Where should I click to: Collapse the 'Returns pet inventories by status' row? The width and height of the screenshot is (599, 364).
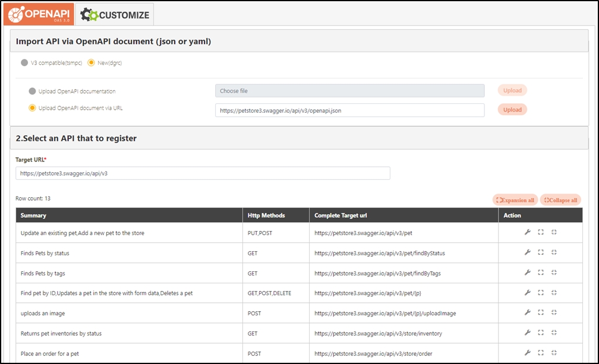pos(554,333)
